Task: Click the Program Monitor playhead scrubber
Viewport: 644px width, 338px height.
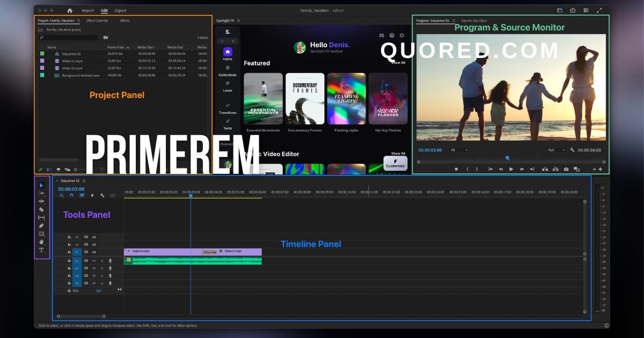Action: click(507, 158)
